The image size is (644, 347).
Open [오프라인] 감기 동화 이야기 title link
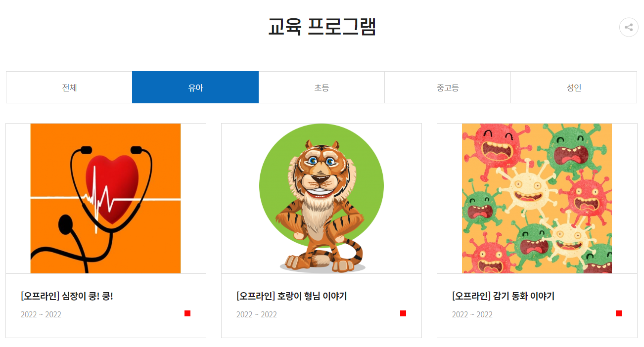[x=503, y=296]
